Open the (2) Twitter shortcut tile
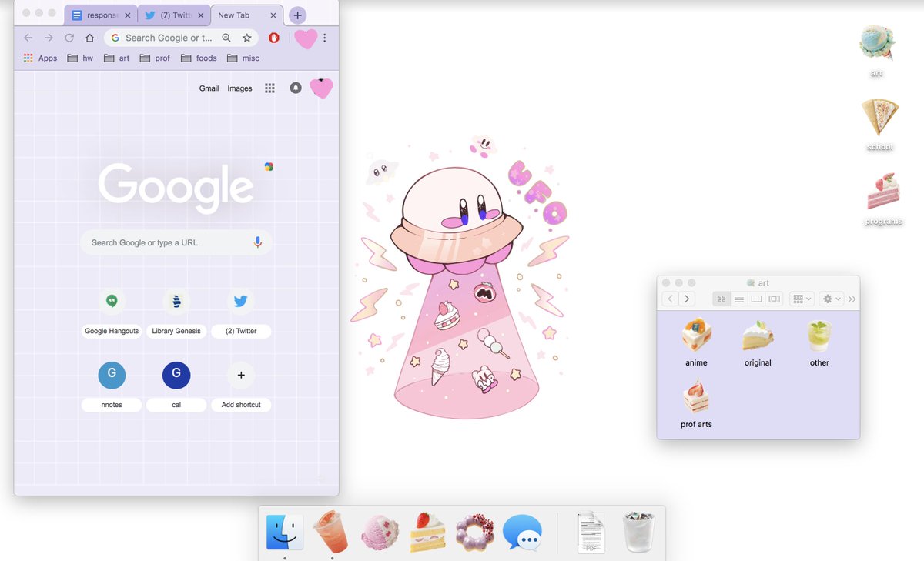The width and height of the screenshot is (924, 561). tap(241, 312)
